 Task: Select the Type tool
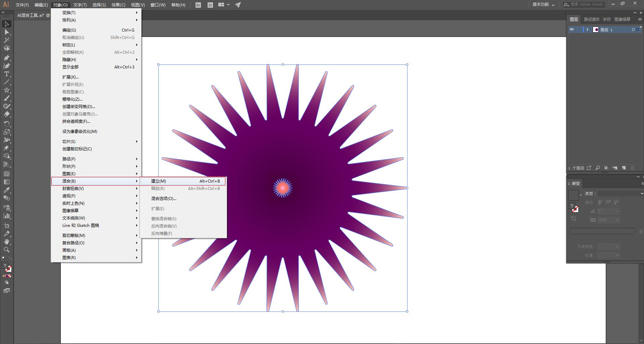pos(6,74)
